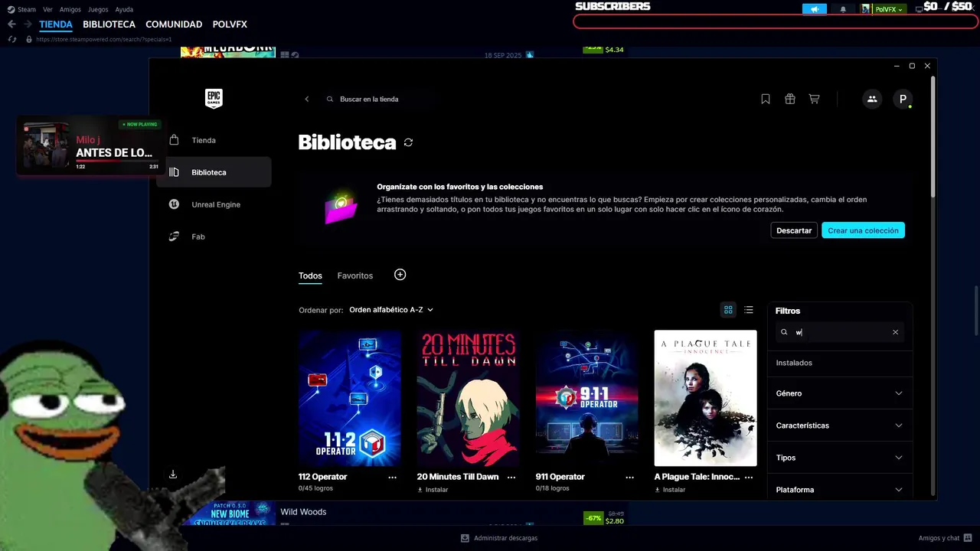Refresh the Biblioteca library
This screenshot has height=551, width=980.
(x=408, y=142)
